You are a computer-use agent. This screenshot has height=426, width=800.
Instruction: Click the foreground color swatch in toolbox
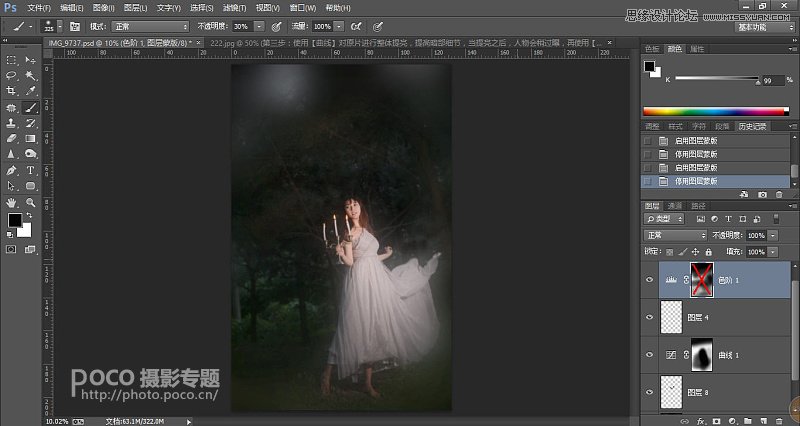click(15, 220)
